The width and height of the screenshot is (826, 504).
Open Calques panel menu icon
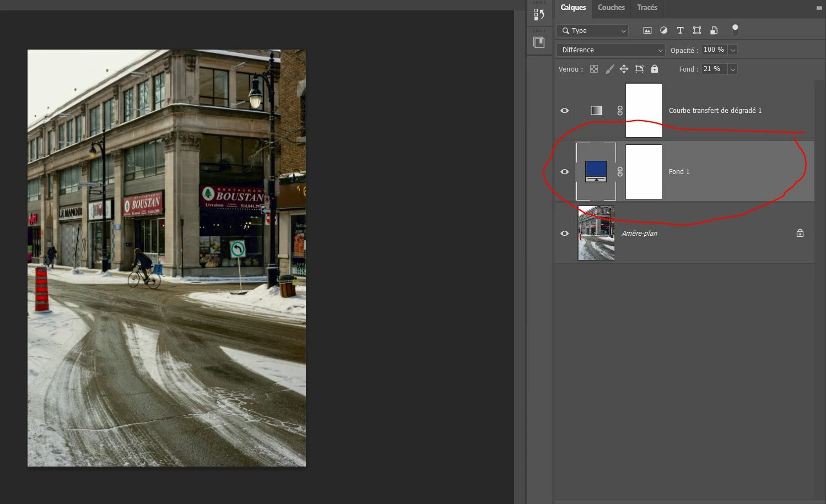(x=819, y=8)
